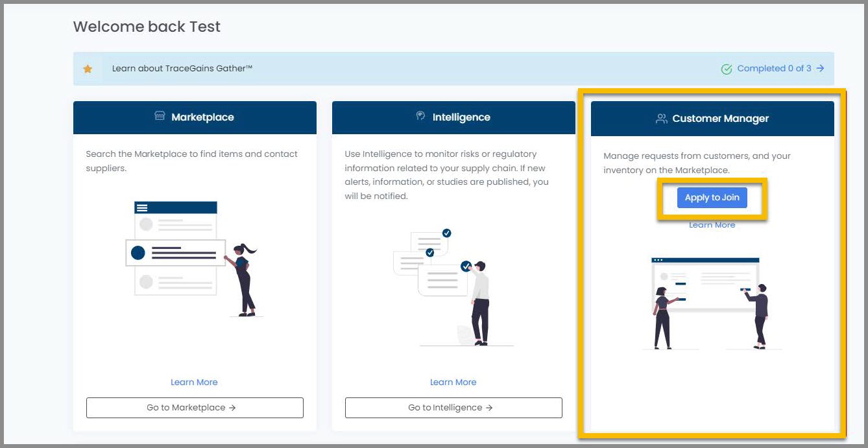Click the arrow inside Go to Intelligence button
The width and height of the screenshot is (868, 448).
(490, 407)
